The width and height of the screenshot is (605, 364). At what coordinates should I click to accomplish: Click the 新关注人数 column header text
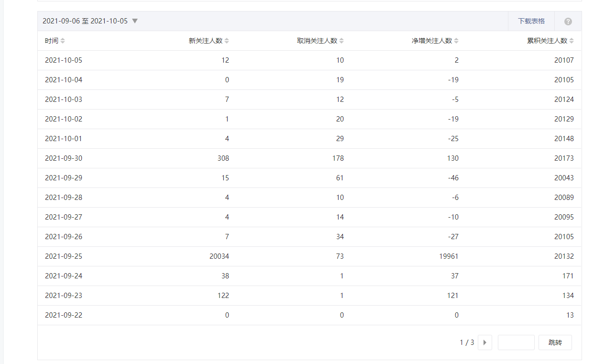coord(206,41)
